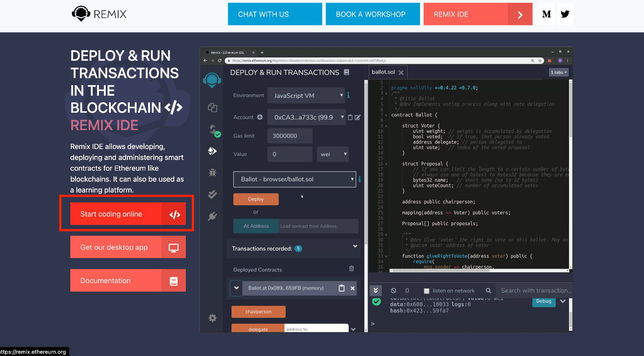Image resolution: width=644 pixels, height=356 pixels.
Task: Click the arrow icon on REMIX IDE button
Action: click(x=520, y=15)
